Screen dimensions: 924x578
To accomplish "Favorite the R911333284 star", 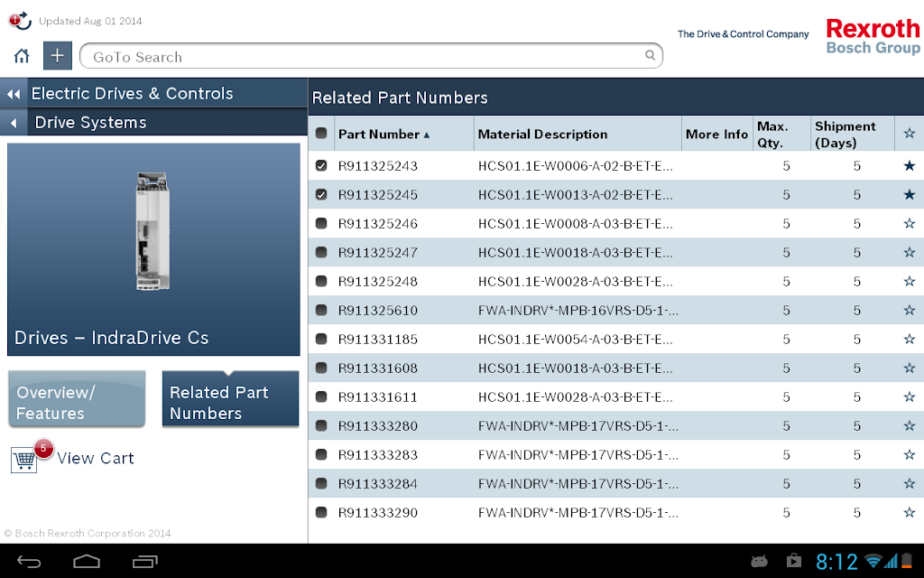I will [910, 484].
